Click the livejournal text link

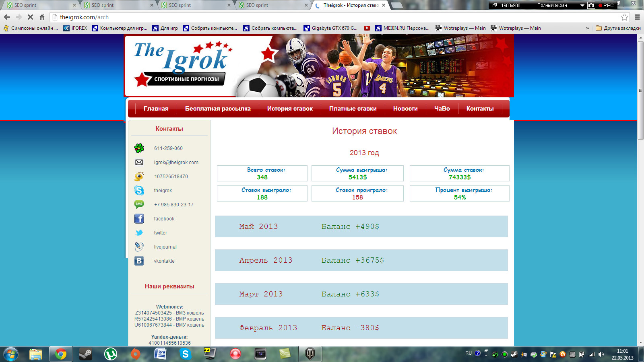[165, 247]
